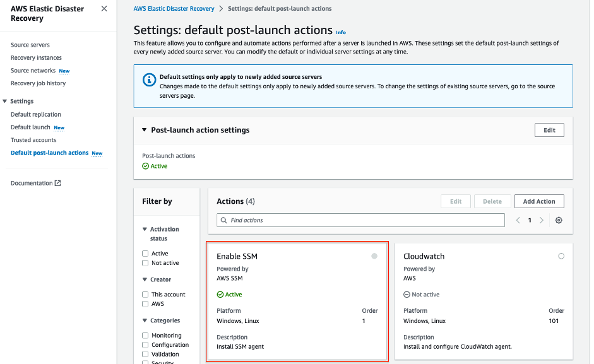594x364 pixels.
Task: Click inside the Find actions search field
Action: pyautogui.click(x=360, y=220)
